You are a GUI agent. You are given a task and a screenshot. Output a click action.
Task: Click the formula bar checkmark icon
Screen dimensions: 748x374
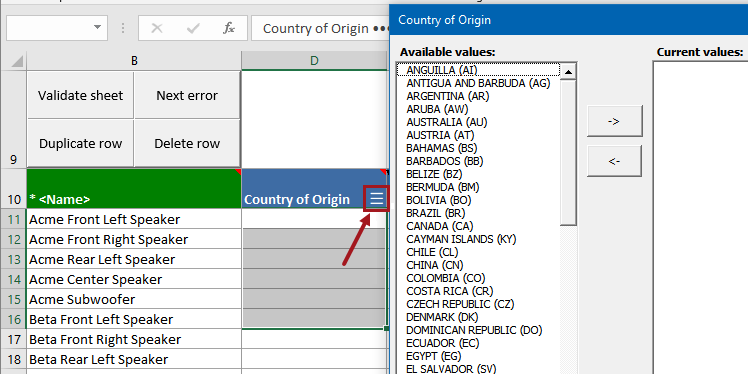193,29
